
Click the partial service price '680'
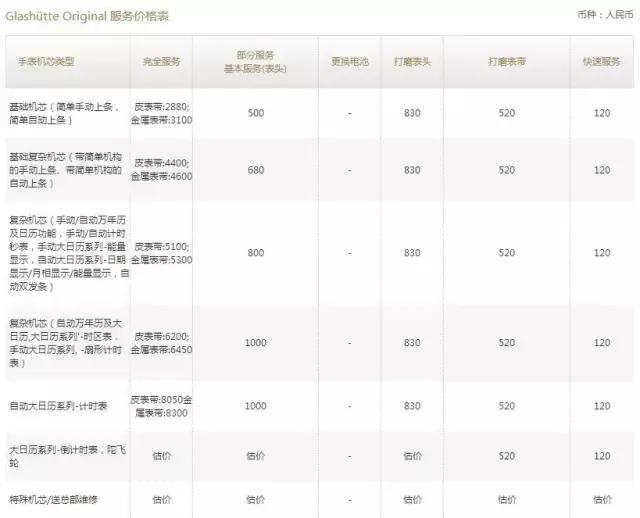coord(256,170)
